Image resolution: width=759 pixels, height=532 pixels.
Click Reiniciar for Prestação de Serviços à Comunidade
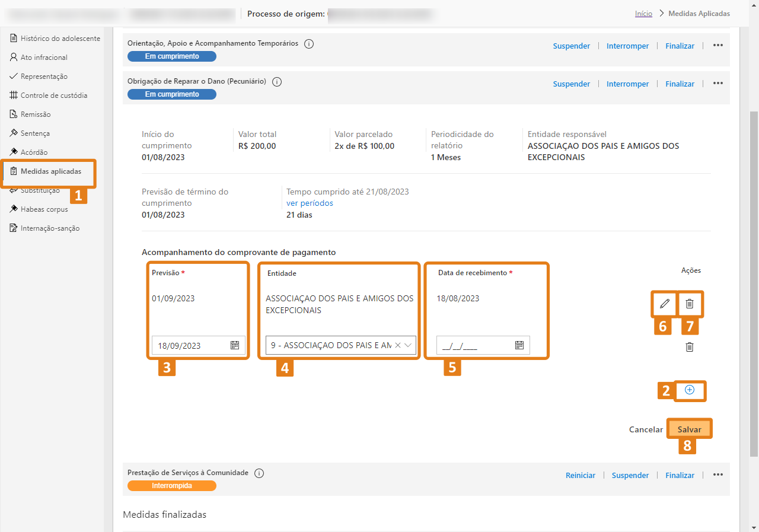point(581,475)
